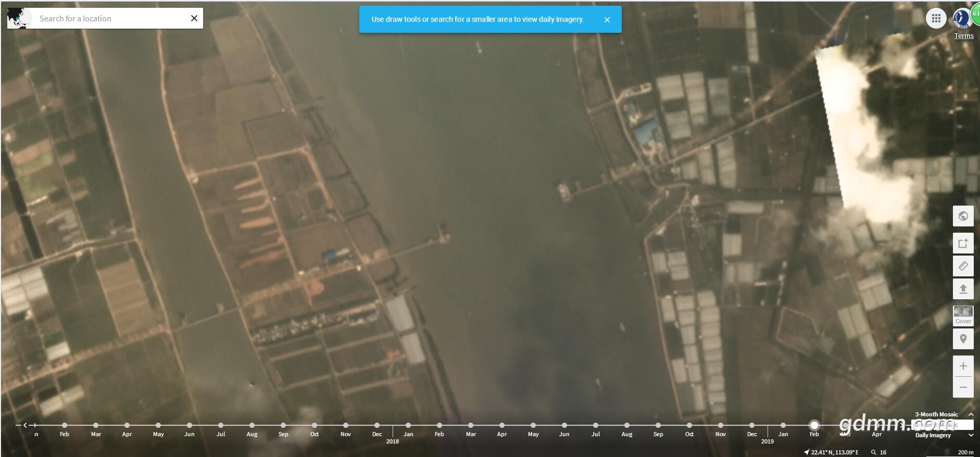Select Dec 2017 on the timeline
980x457 pixels.
tap(377, 425)
